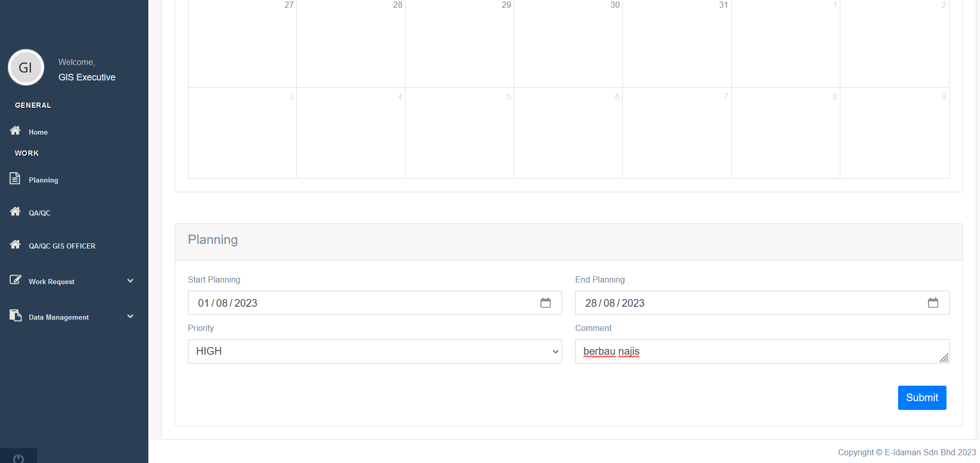Click the GI user avatar
980x463 pixels.
tap(26, 68)
